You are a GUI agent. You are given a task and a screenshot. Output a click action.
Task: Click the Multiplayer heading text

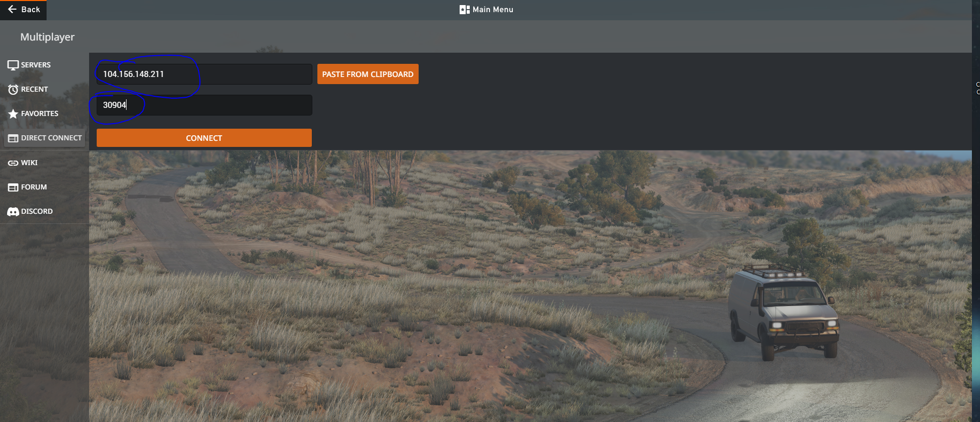tap(48, 37)
